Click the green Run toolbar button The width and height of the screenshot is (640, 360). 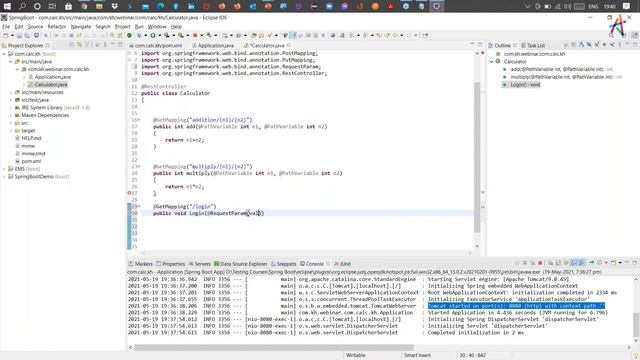pyautogui.click(x=153, y=36)
